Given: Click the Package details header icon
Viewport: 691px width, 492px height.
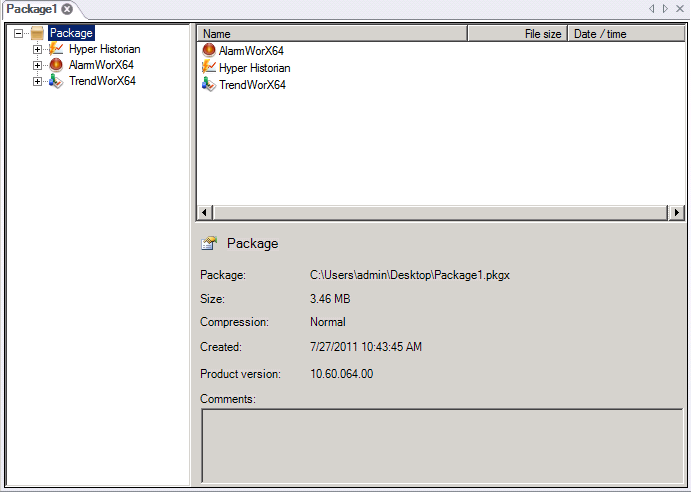Looking at the screenshot, I should click(x=209, y=243).
